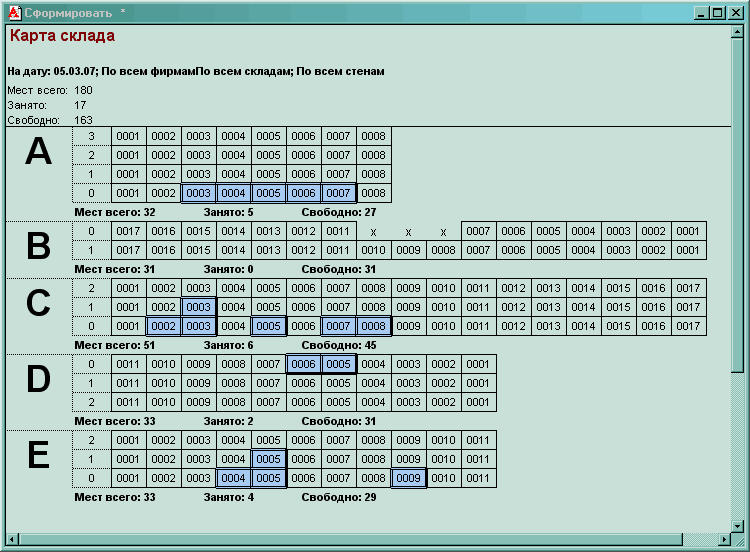
Task: Minimize the Сформировать window
Action: pos(701,13)
